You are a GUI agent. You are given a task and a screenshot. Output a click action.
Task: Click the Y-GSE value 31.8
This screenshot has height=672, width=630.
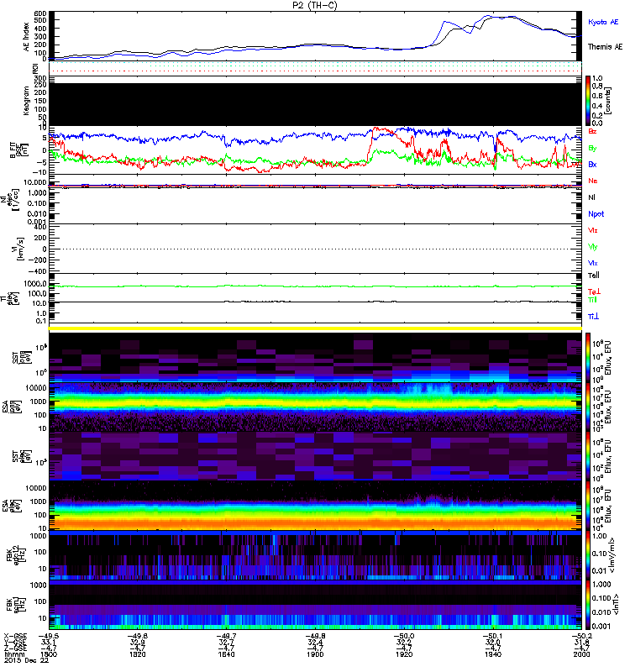coord(581,643)
